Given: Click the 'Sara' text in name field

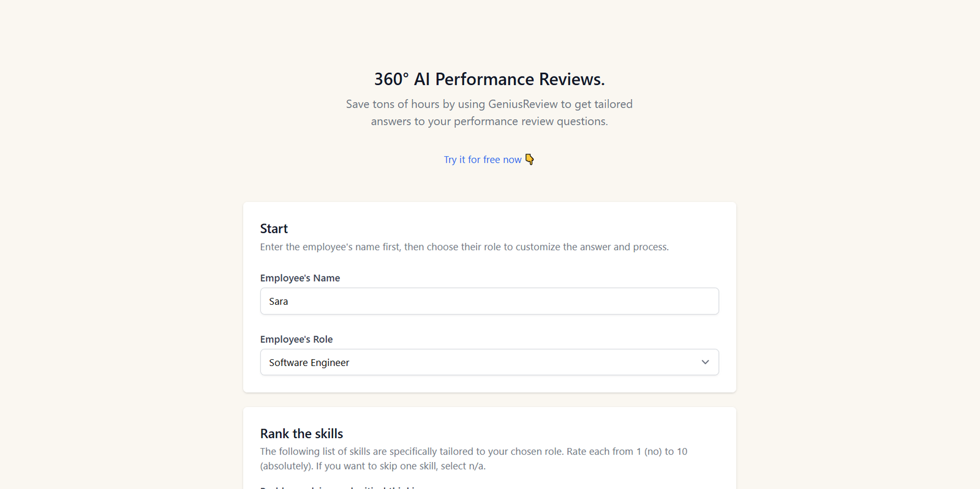Looking at the screenshot, I should click(x=279, y=302).
